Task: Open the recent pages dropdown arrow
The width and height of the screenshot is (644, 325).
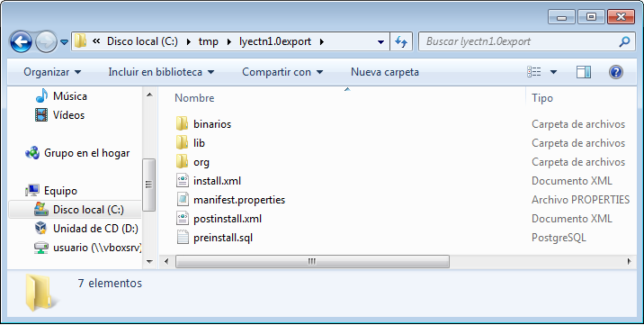Action: coord(64,42)
